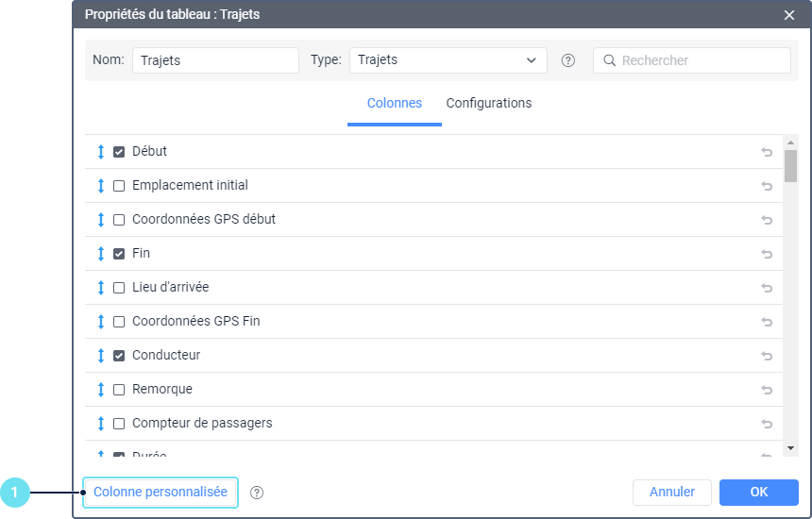
Task: Open the Type dropdown set to Trajets
Action: [x=448, y=60]
